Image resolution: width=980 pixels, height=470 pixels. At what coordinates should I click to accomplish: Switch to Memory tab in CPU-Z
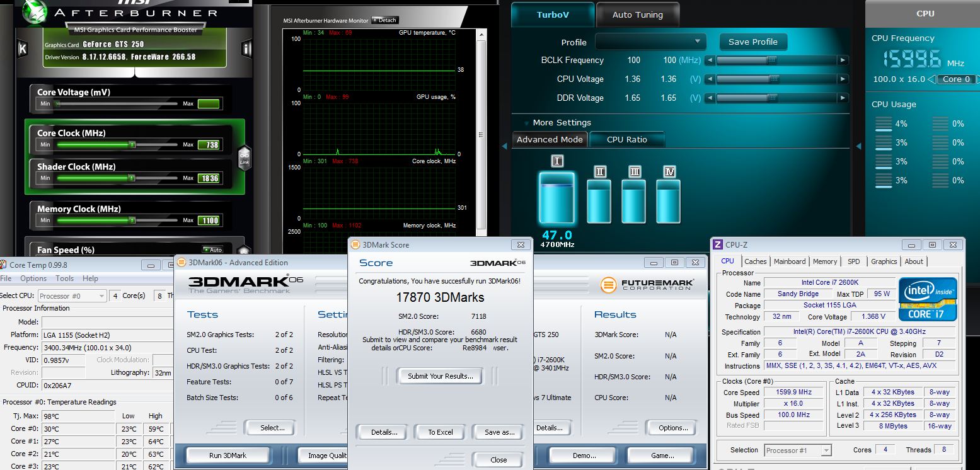click(x=825, y=261)
